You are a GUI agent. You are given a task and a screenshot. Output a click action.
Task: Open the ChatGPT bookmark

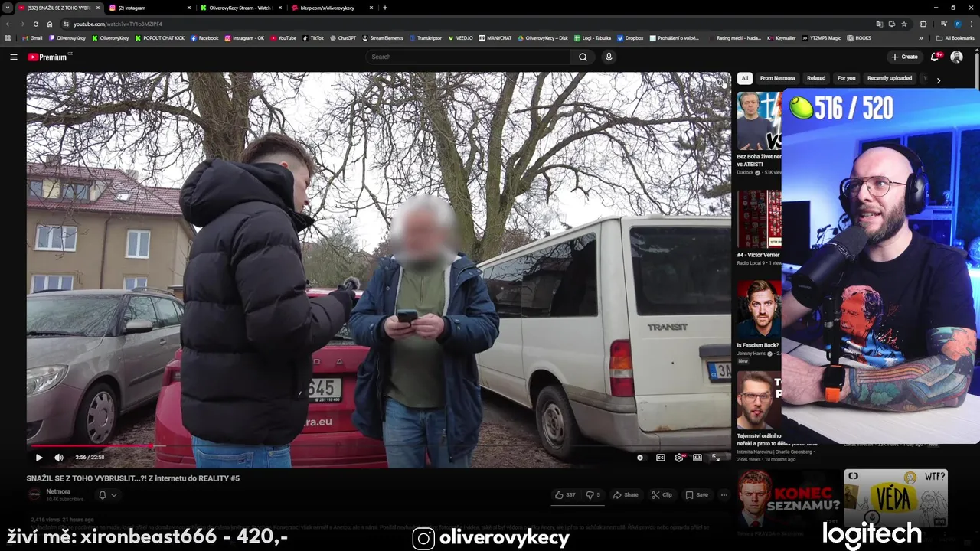343,37
